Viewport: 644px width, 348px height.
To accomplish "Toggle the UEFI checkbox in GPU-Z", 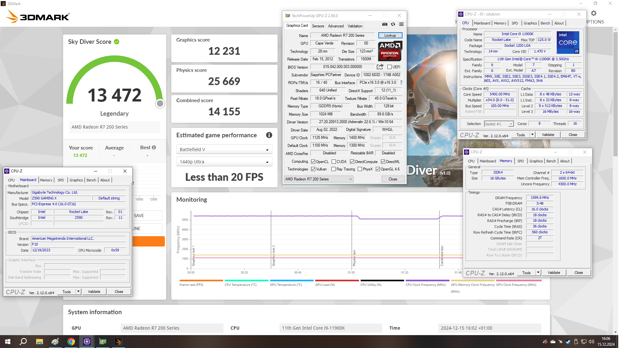I will tap(389, 67).
